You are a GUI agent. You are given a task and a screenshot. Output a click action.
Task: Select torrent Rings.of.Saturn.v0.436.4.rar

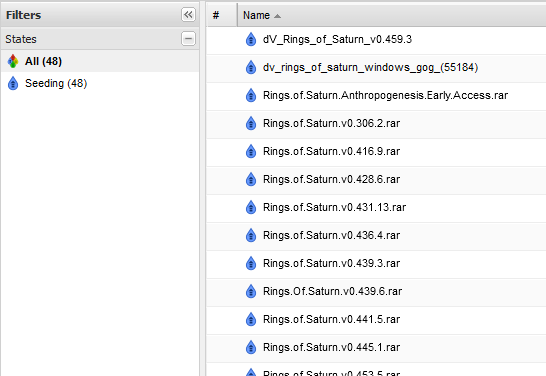point(376,236)
